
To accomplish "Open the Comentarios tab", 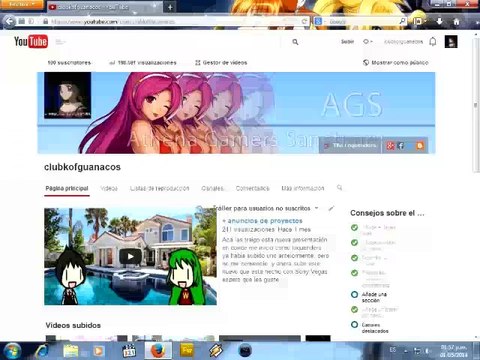I will click(x=253, y=188).
